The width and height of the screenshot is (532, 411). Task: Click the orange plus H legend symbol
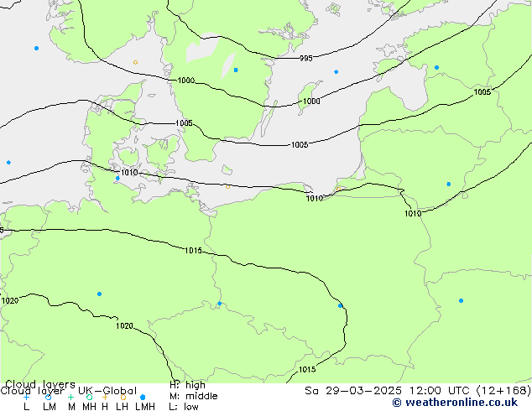(x=105, y=397)
